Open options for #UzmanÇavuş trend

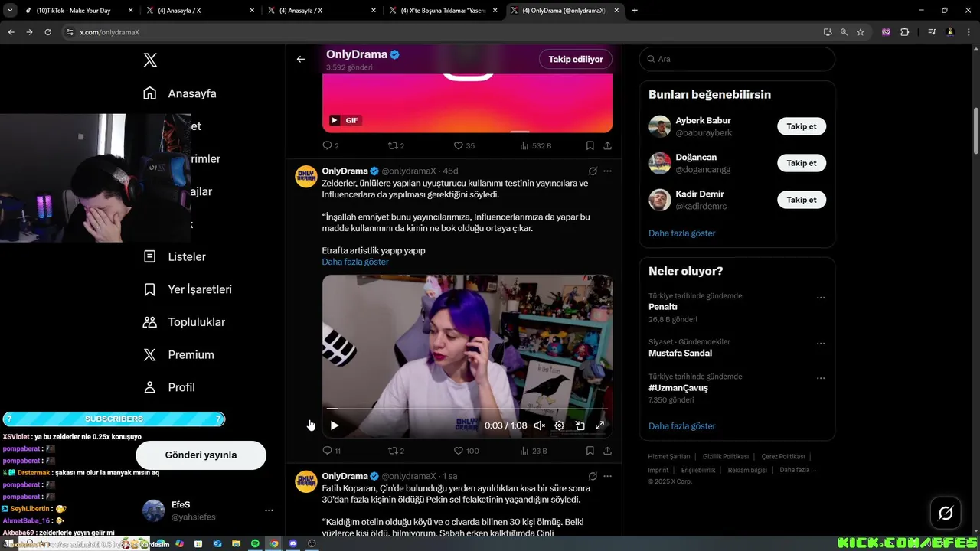821,378
